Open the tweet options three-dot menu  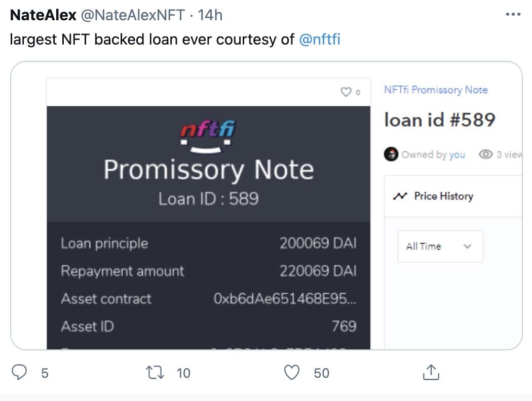coord(513,14)
